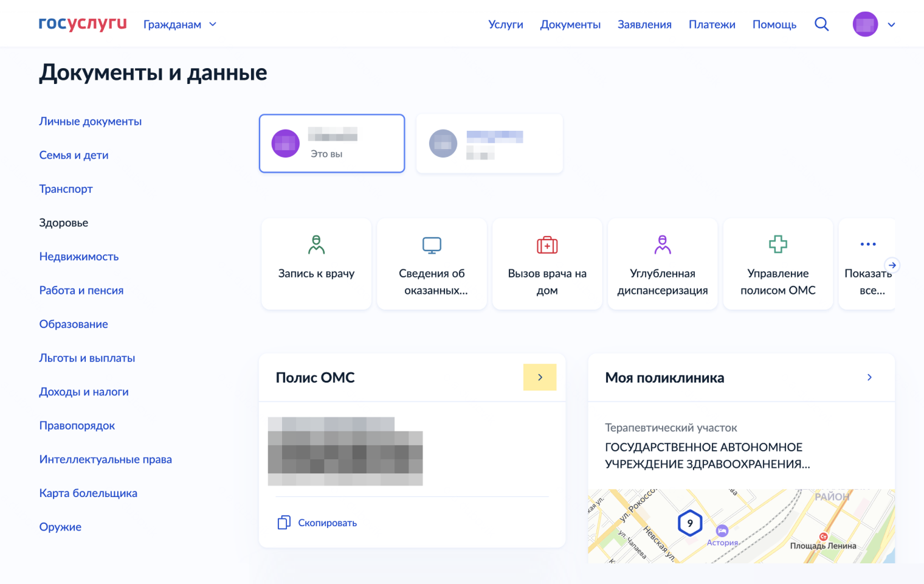Click the Управление полисом ОМС cross icon

pos(778,244)
